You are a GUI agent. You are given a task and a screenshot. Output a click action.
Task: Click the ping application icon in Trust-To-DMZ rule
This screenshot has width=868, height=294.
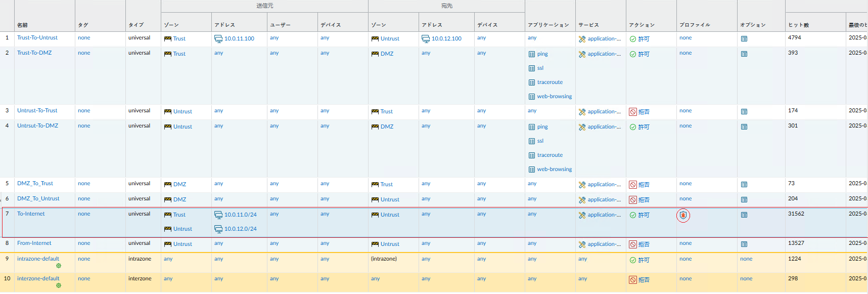[x=531, y=54]
